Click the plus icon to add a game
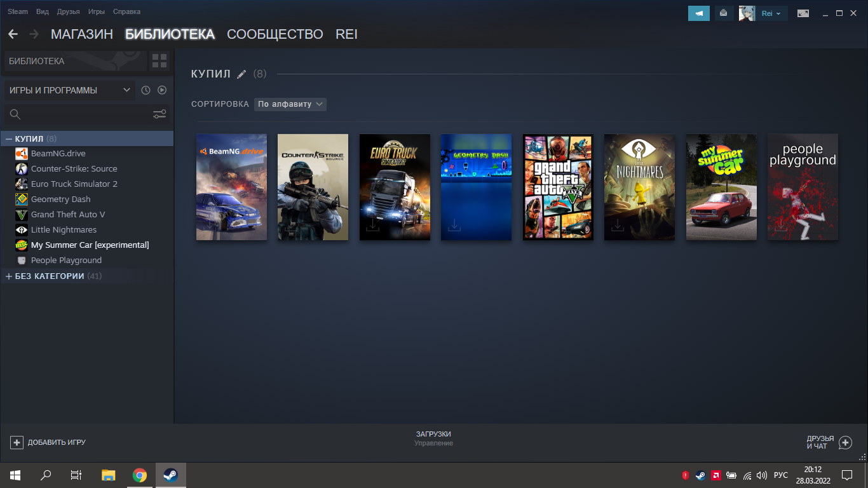Viewport: 868px width, 488px height. click(x=17, y=442)
